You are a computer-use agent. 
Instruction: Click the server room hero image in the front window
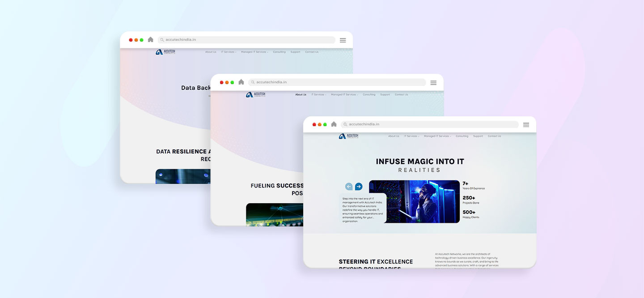(414, 201)
